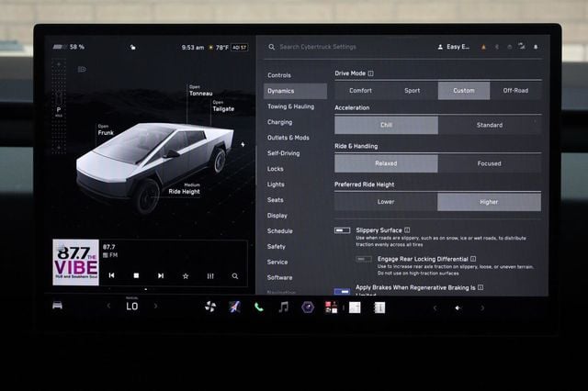
Task: Tap the orange alert warning icon
Action: point(483,47)
